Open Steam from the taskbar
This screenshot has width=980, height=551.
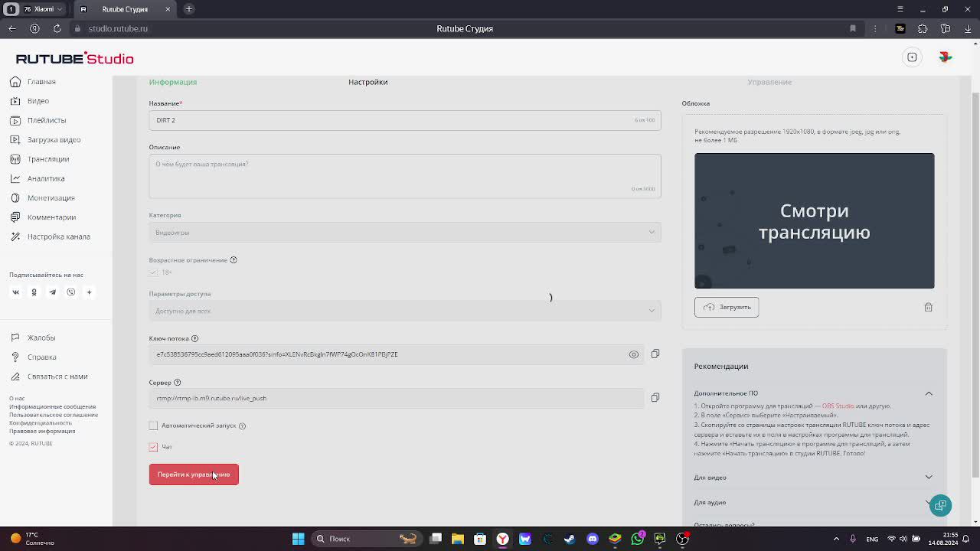click(570, 539)
